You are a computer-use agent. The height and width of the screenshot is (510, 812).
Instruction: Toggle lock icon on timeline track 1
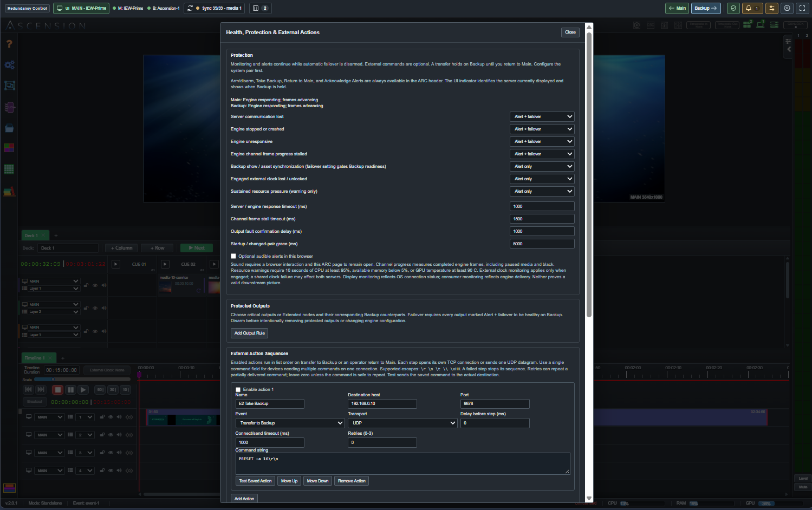(x=102, y=417)
